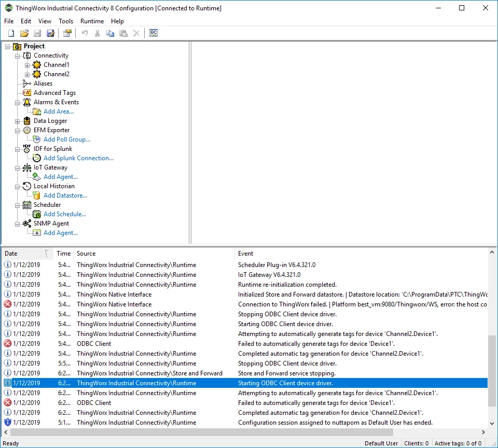This screenshot has width=498, height=448.
Task: Expand the Data Logger node
Action: (18, 121)
